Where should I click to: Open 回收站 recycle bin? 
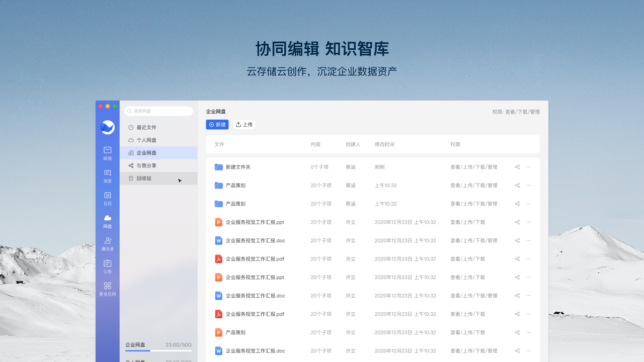(144, 178)
